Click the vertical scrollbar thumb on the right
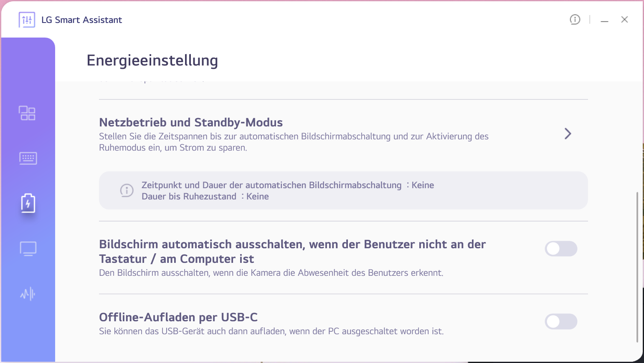This screenshot has width=644, height=363. [x=637, y=267]
